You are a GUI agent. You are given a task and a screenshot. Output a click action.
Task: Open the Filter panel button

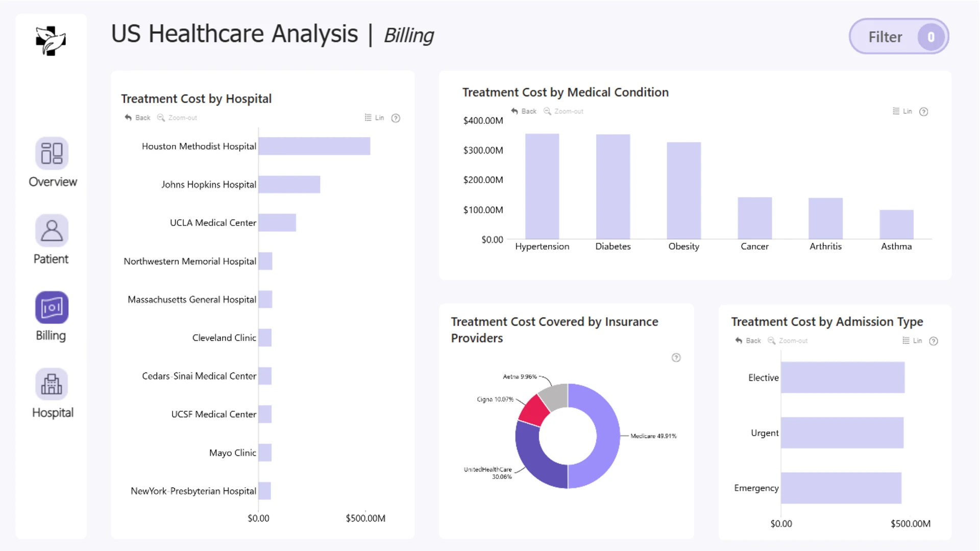pos(899,37)
